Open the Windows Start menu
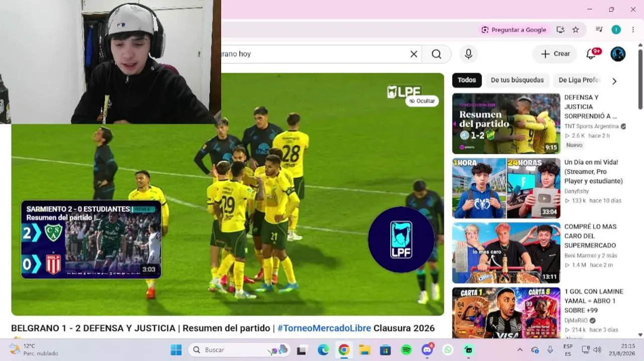 click(176, 350)
